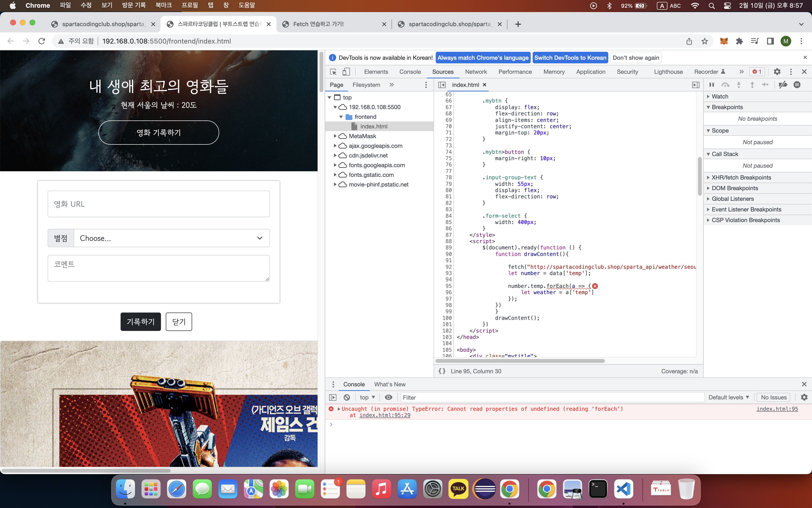Click the 영화 기록하기 button

click(x=159, y=133)
